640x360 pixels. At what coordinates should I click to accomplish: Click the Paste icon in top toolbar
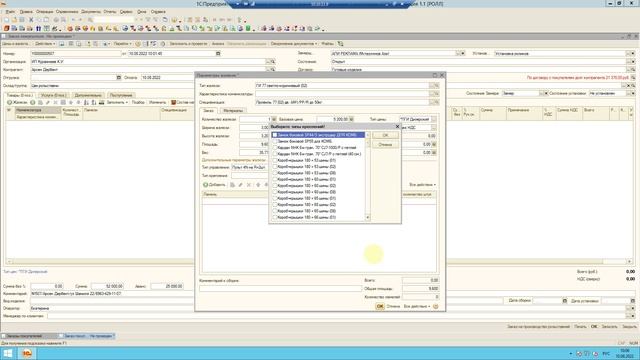tap(46, 20)
